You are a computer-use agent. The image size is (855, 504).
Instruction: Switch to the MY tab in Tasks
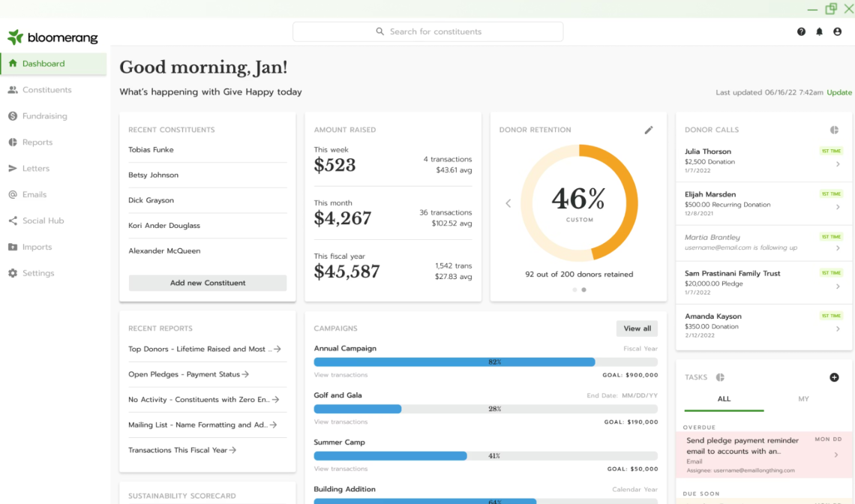(x=805, y=398)
